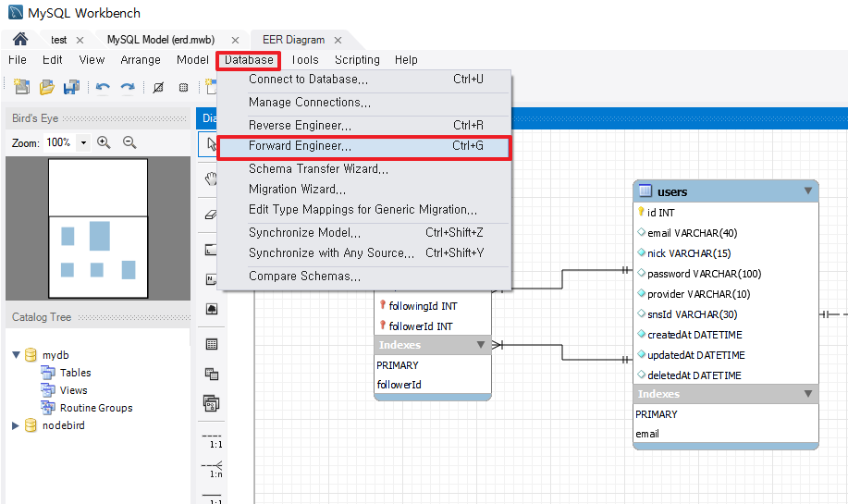
Task: Choose Synchronize Model menu item
Action: [x=363, y=233]
